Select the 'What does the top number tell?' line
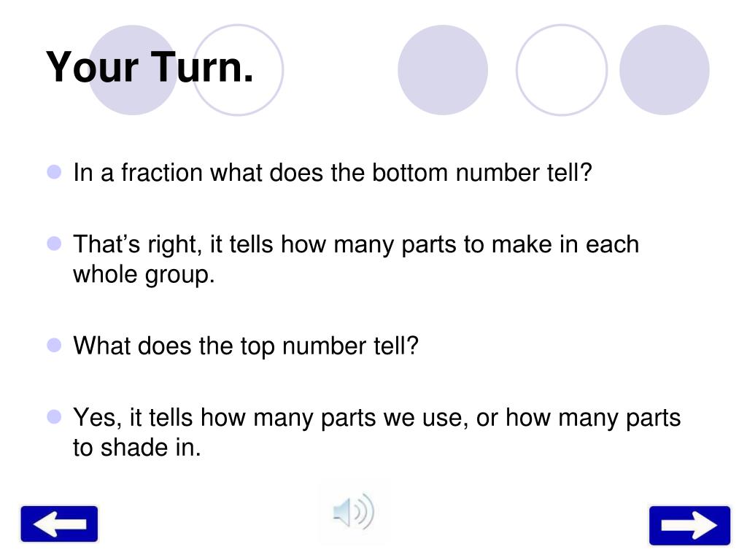This screenshot has height=560, width=747. (x=246, y=346)
